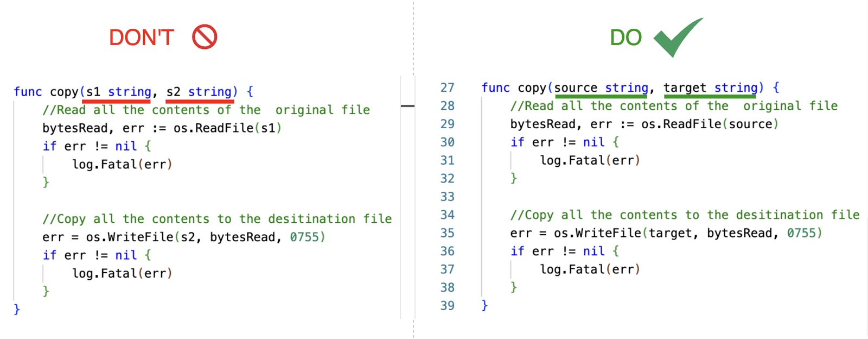Click the green DO heading
868x339 pixels.
(x=626, y=38)
